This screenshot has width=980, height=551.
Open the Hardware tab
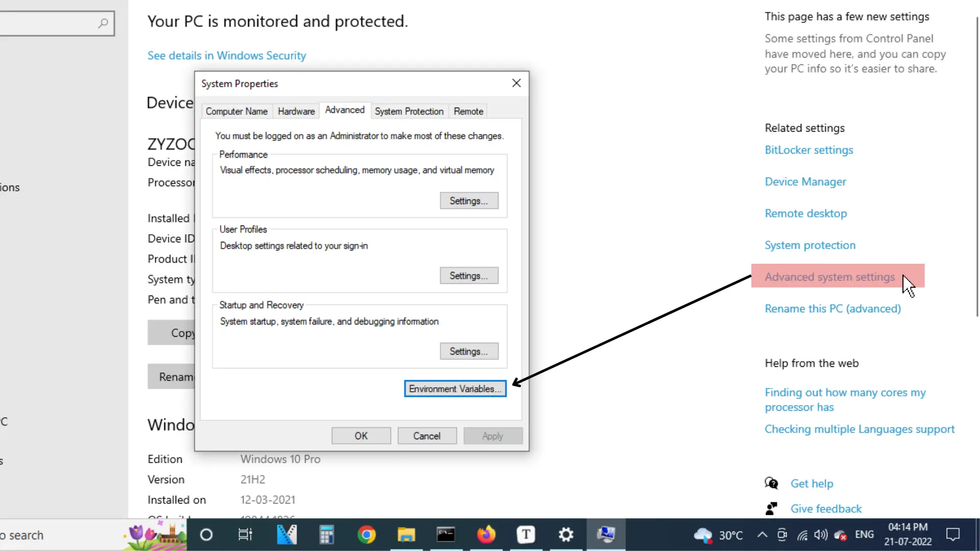click(x=296, y=111)
